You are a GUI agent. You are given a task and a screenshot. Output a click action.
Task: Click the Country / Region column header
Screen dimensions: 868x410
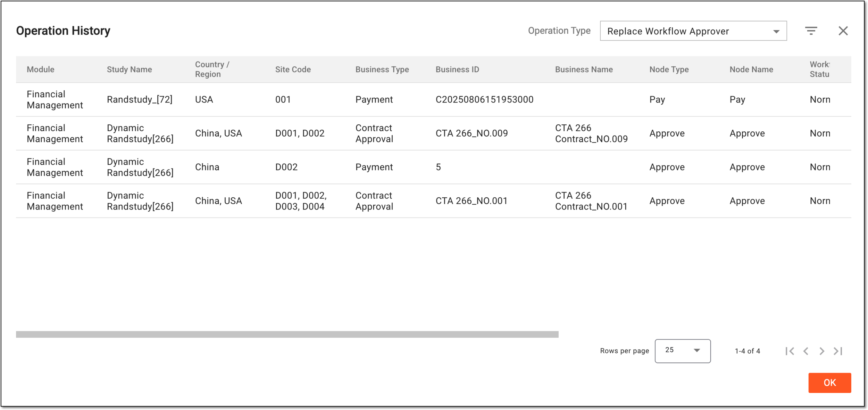[x=212, y=69]
